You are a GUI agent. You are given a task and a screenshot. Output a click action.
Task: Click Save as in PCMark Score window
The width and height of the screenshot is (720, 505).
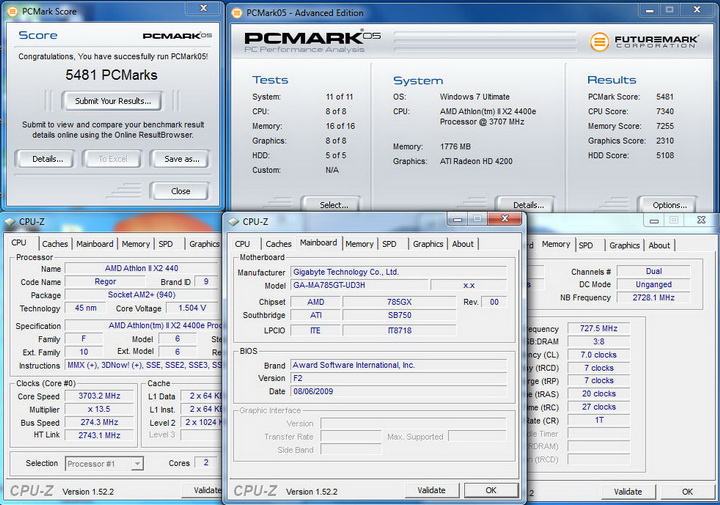[x=181, y=159]
